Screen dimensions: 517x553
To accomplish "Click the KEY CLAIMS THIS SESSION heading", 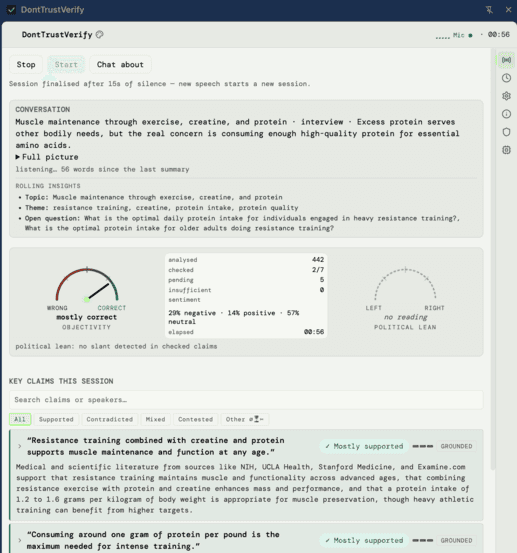I will coord(61,381).
